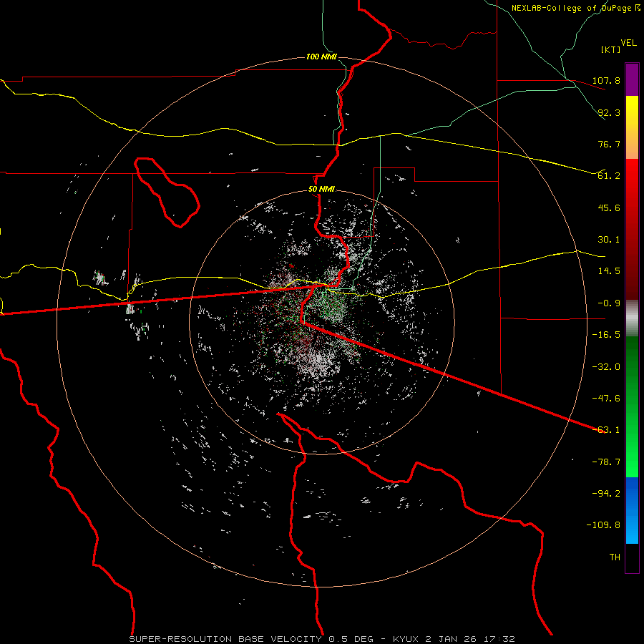
Task: Click the 30.1 velocity scale value
Action: (609, 240)
